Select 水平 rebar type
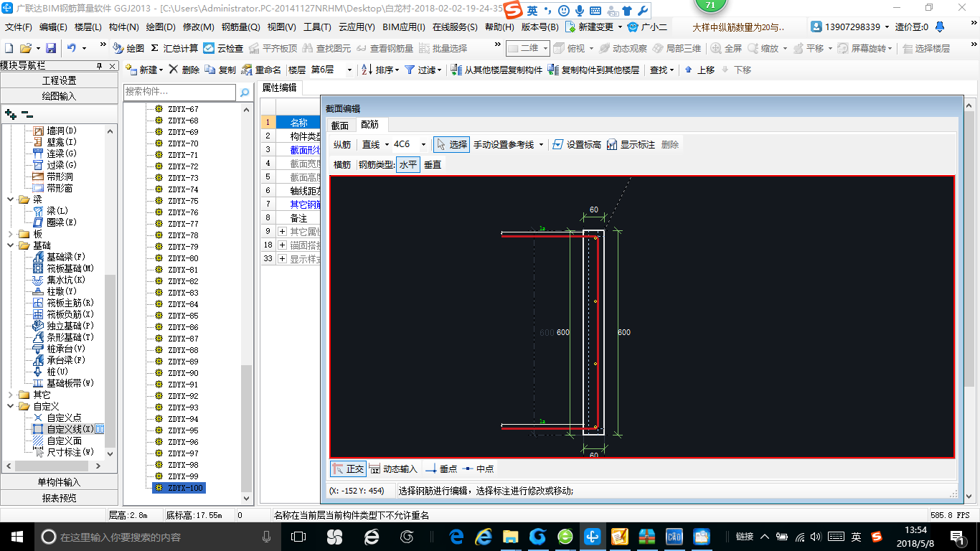 (408, 164)
